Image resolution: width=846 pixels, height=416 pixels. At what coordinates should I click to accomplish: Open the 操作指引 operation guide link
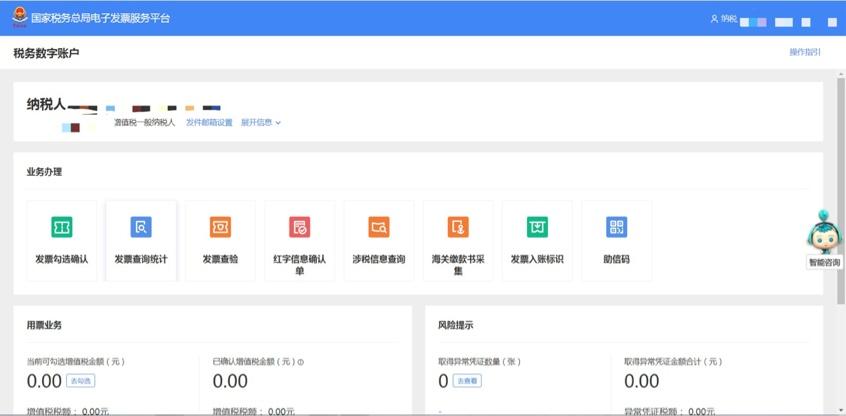pyautogui.click(x=804, y=52)
